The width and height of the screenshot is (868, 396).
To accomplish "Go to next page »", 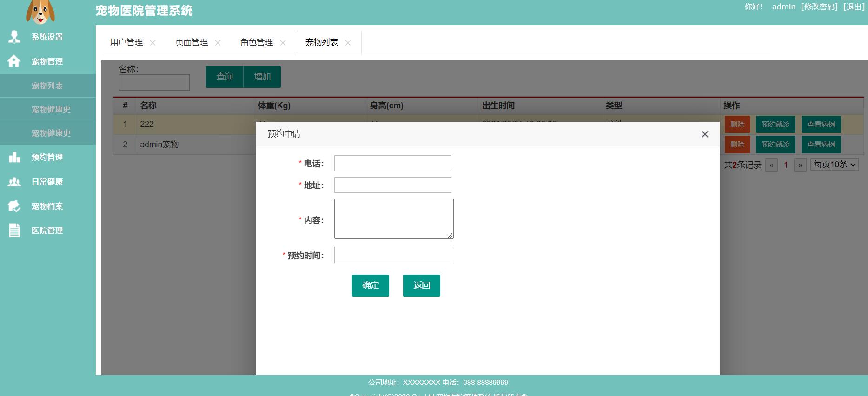I will [800, 165].
